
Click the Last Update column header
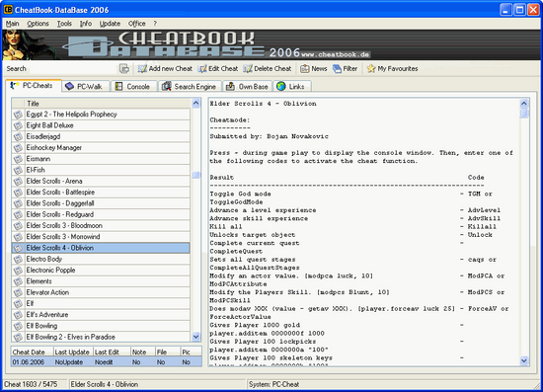tap(73, 352)
